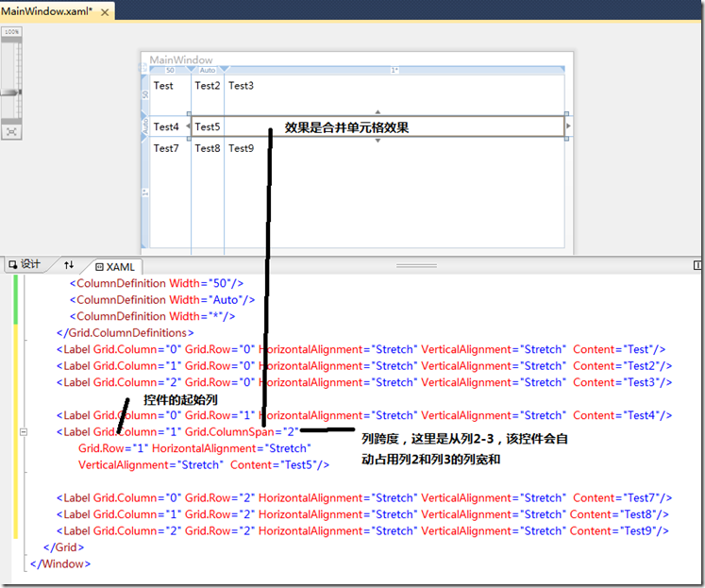Click the 'Auto' row height marker
The height and width of the screenshot is (588, 705).
144,126
